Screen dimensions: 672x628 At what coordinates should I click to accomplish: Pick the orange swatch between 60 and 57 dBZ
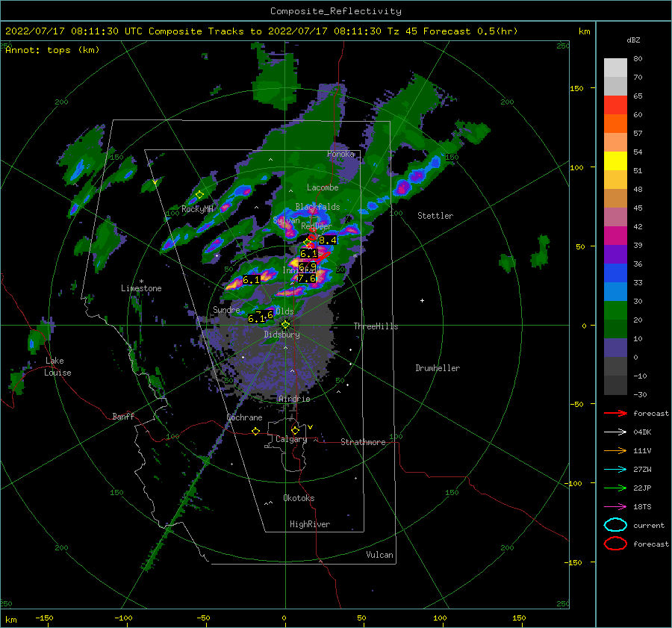coord(615,124)
